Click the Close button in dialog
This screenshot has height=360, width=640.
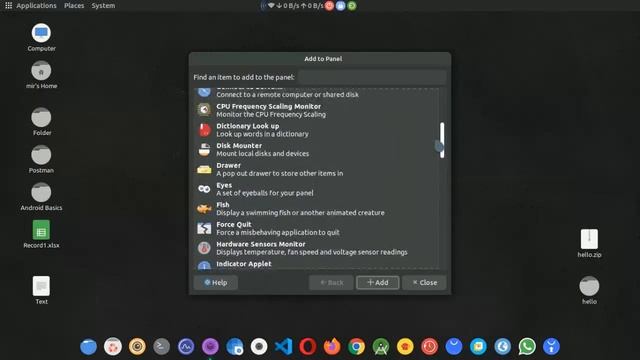tap(424, 282)
